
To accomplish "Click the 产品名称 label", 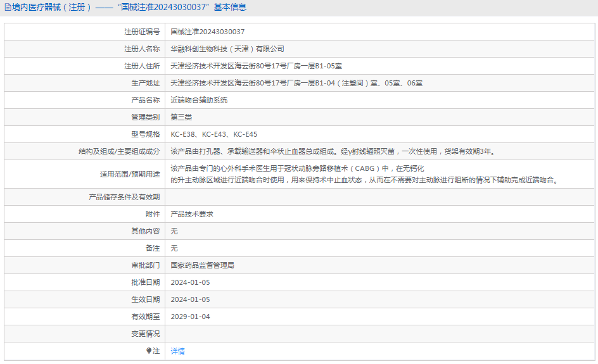I will 146,100.
